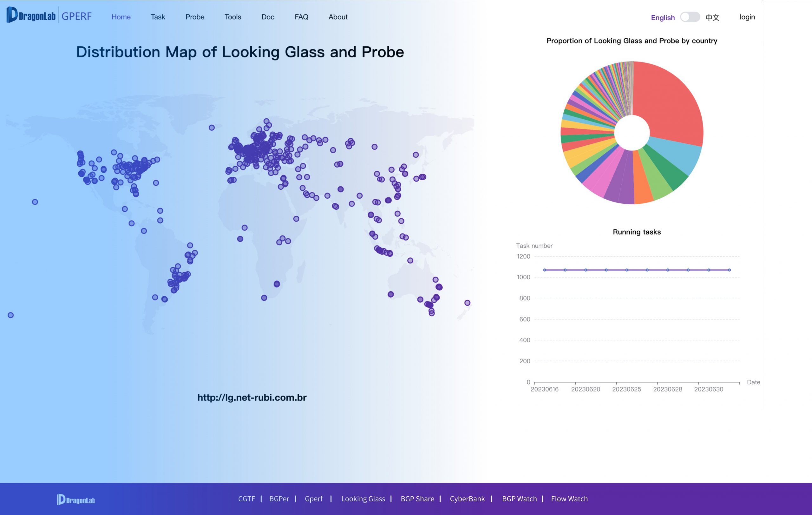Viewport: 812px width, 515px height.
Task: Open the About page
Action: [x=338, y=17]
